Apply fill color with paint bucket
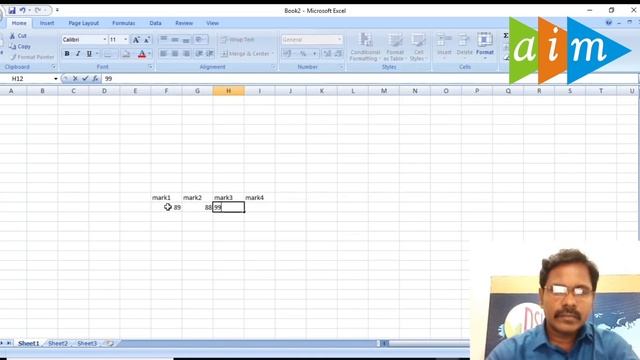The width and height of the screenshot is (640, 360). (x=126, y=54)
